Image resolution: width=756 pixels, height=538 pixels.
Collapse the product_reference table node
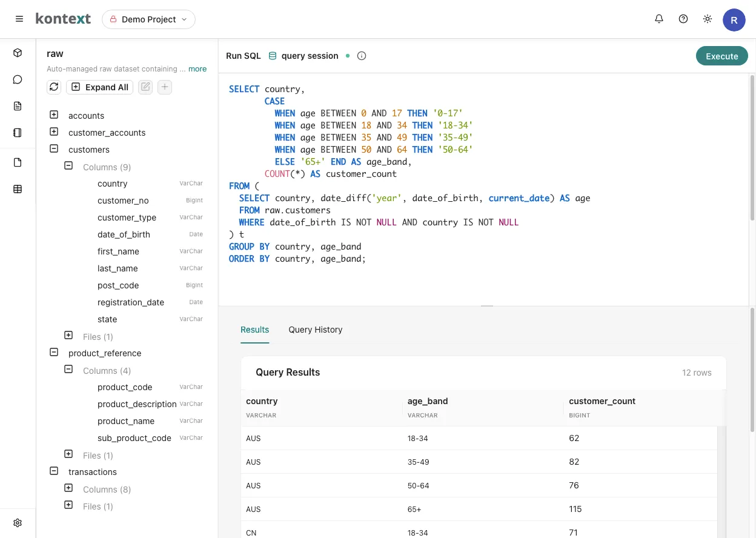point(54,353)
